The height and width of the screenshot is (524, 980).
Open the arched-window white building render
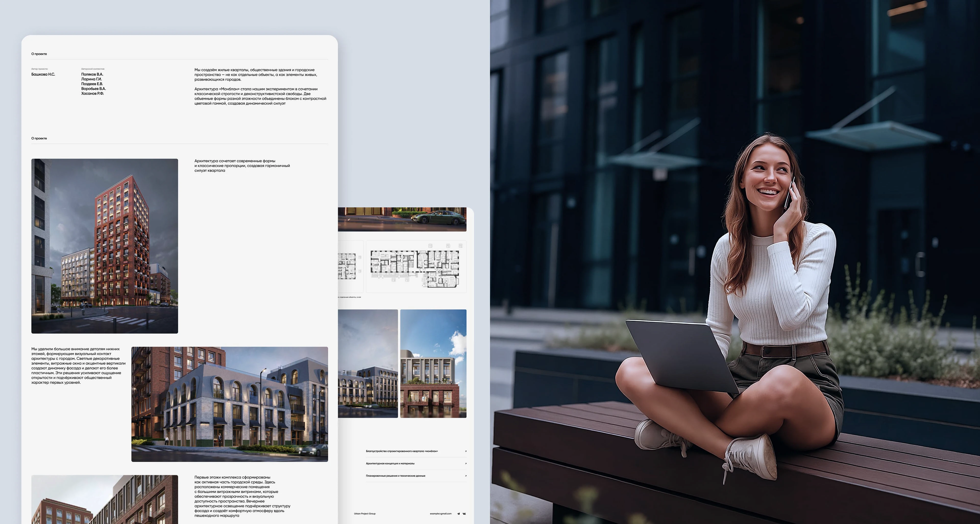229,404
